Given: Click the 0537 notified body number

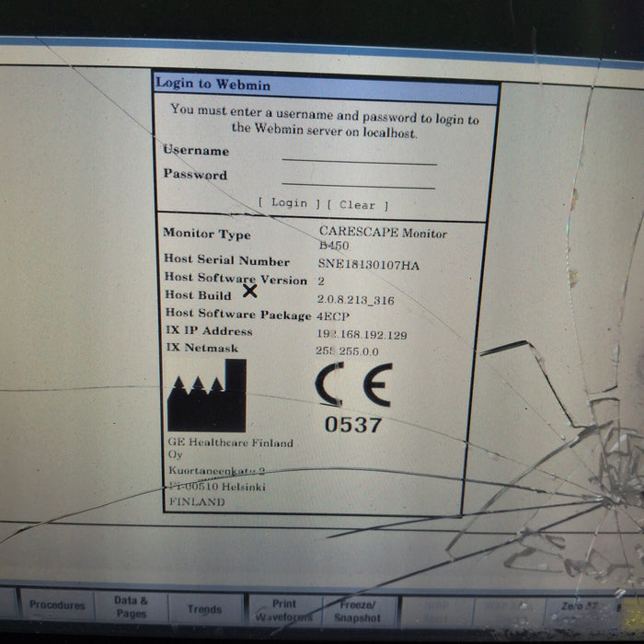Looking at the screenshot, I should point(353,425).
